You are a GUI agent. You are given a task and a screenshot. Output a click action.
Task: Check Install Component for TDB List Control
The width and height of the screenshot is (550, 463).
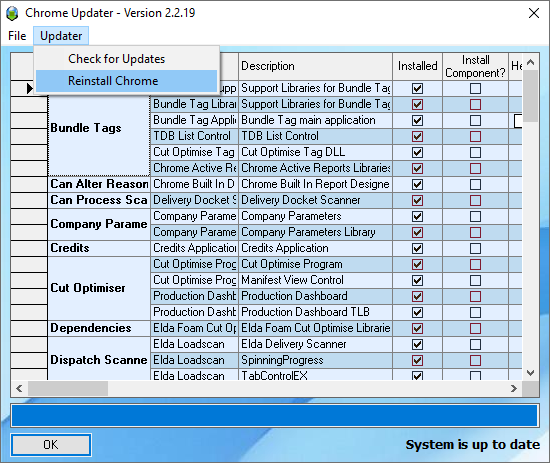475,136
